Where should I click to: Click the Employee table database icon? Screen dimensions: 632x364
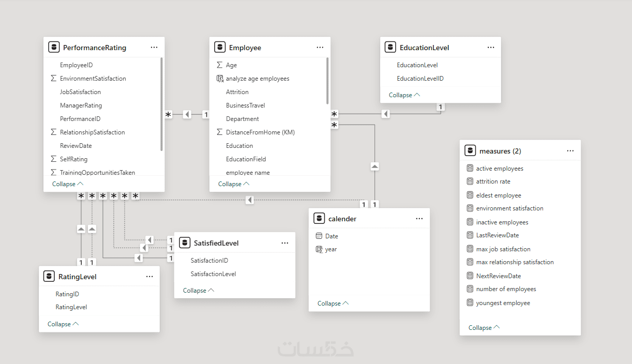pos(220,47)
